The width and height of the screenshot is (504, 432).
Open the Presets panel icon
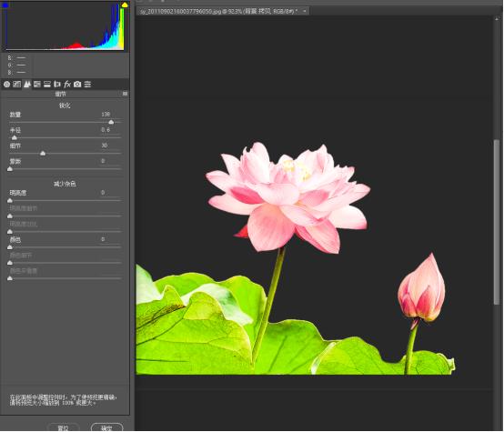(87, 85)
